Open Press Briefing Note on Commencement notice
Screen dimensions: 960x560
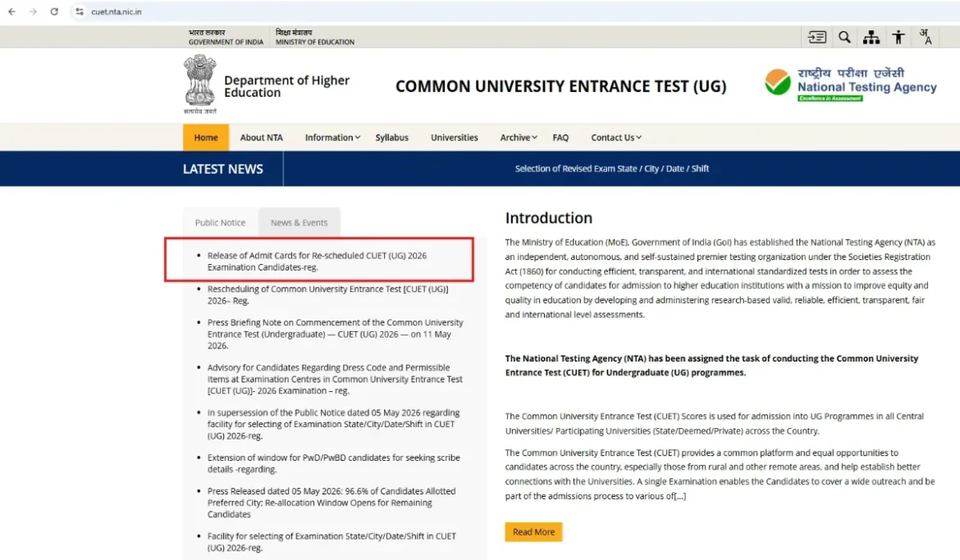pyautogui.click(x=335, y=335)
